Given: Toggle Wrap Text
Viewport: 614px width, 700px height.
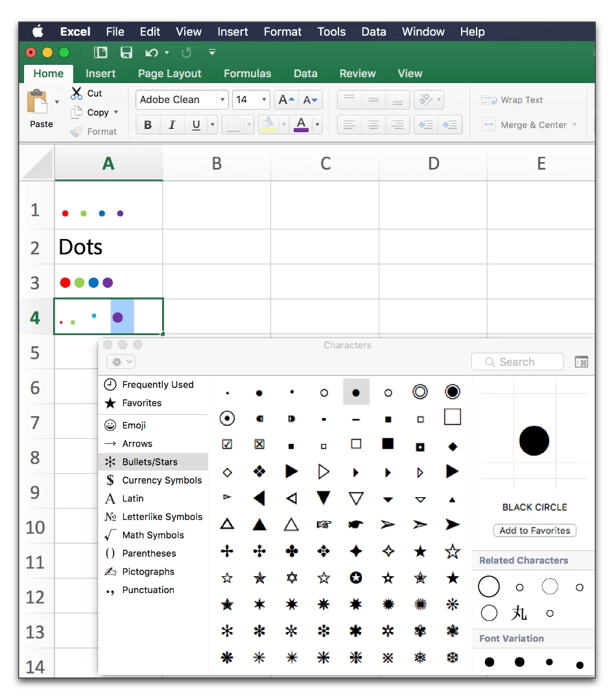Looking at the screenshot, I should point(512,100).
